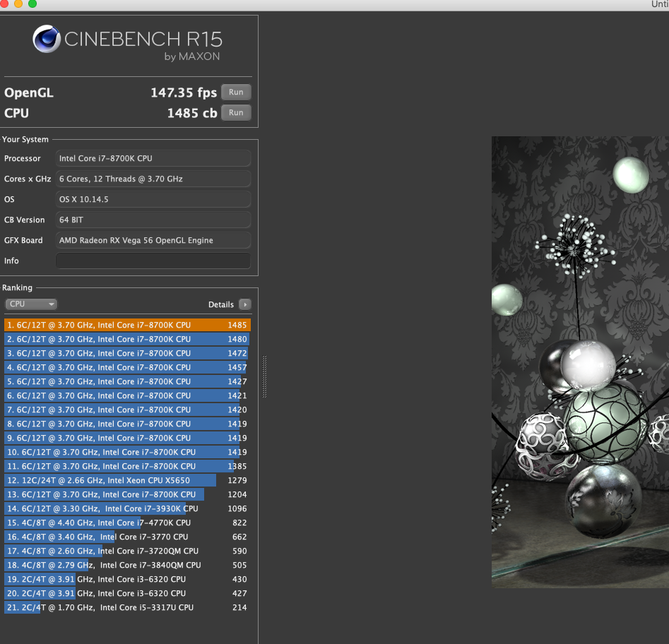Screen dimensions: 669x644
Task: Select ranking row 13 scoring 1204
Action: (x=127, y=494)
